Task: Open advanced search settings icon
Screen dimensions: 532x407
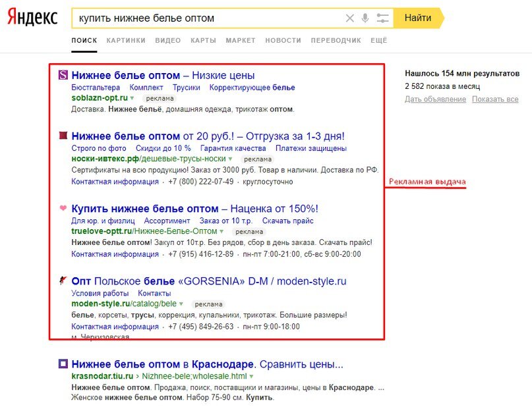Action: click(x=382, y=18)
